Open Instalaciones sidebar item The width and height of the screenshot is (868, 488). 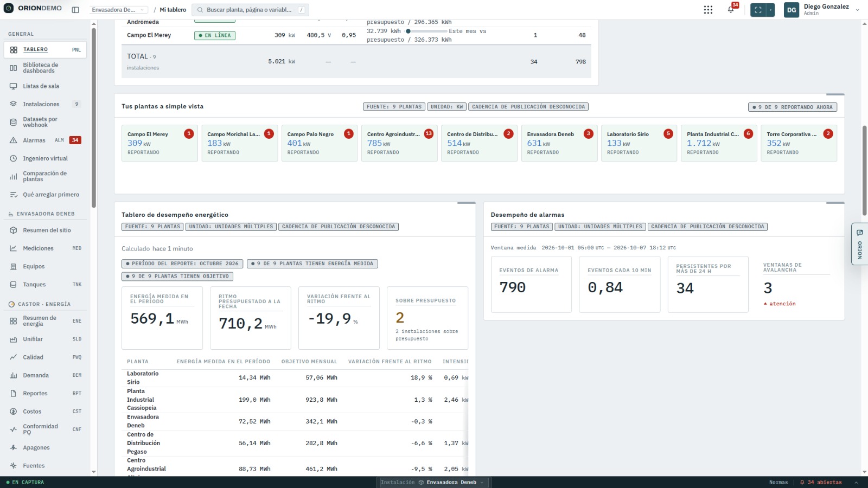pos(45,104)
